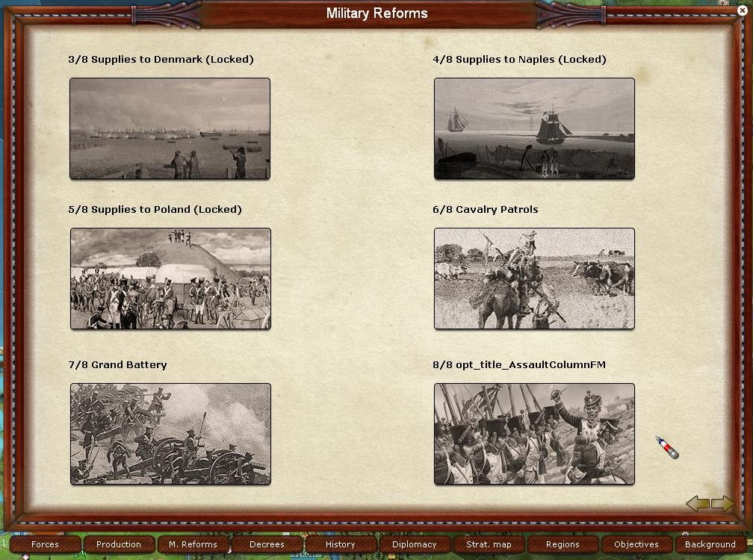This screenshot has height=560, width=753.
Task: Switch to the Production tab
Action: tap(119, 544)
